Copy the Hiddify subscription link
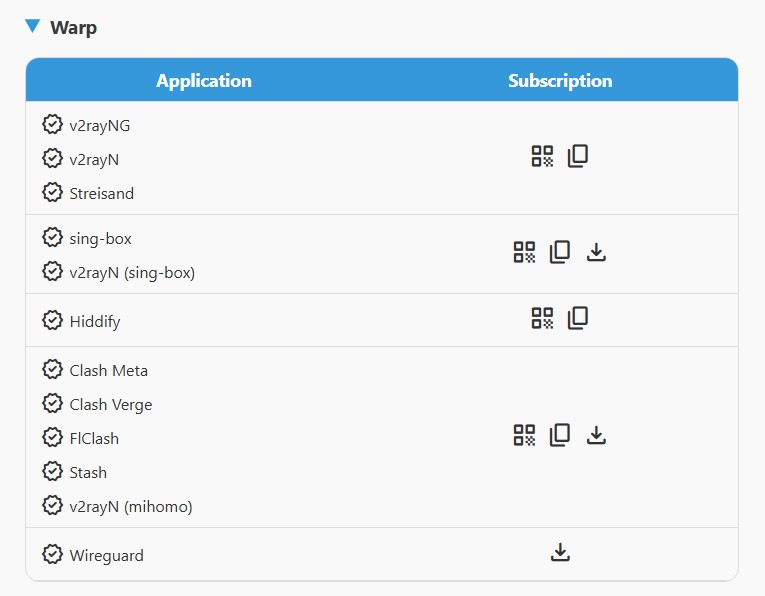765x596 pixels. coord(578,318)
